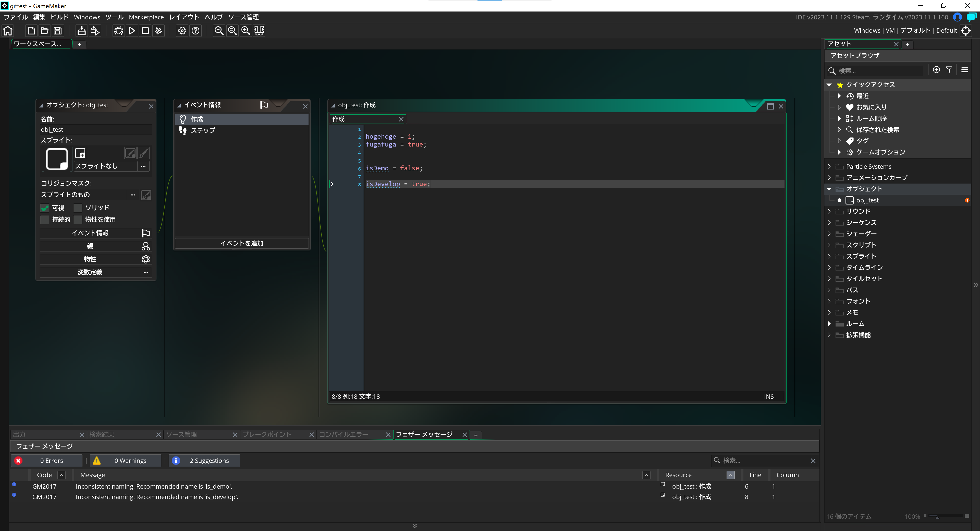Enable the ソリッド (Solid) checkbox

pos(78,208)
